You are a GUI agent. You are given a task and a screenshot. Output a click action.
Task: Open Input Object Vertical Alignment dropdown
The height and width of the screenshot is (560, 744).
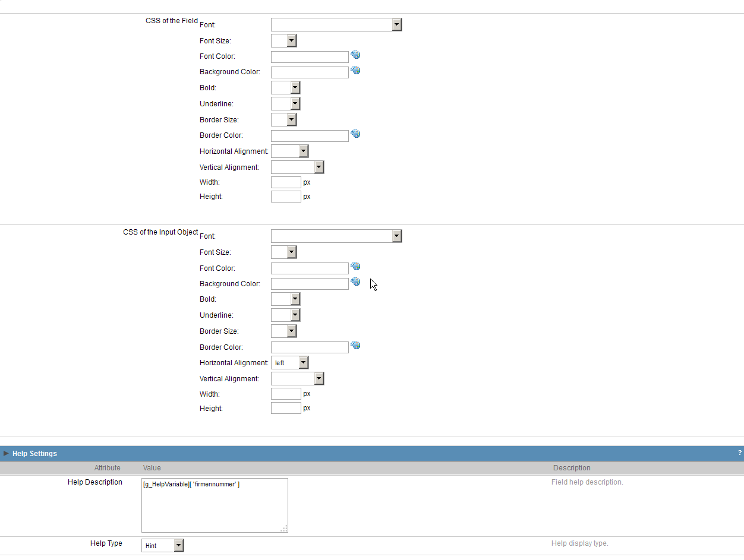click(x=297, y=379)
